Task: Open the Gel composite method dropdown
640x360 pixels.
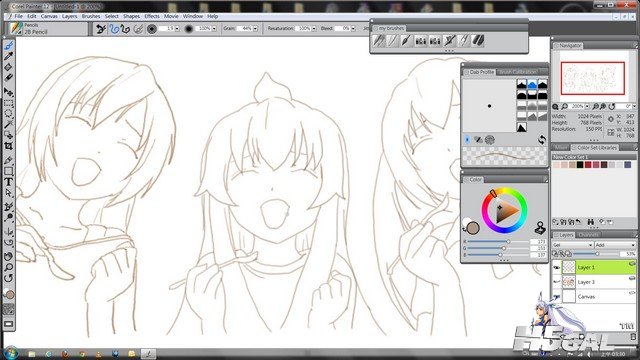Action: (x=573, y=245)
